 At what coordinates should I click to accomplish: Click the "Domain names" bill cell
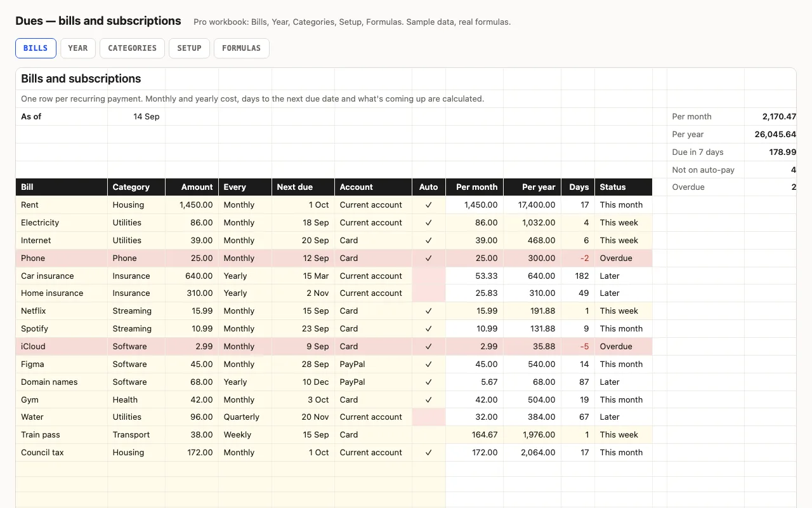click(62, 382)
